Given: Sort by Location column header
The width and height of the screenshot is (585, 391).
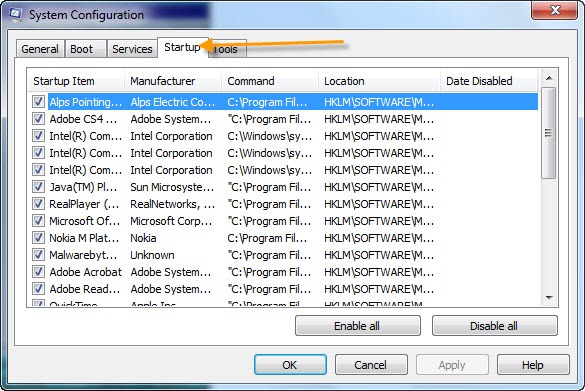Looking at the screenshot, I should coord(379,81).
